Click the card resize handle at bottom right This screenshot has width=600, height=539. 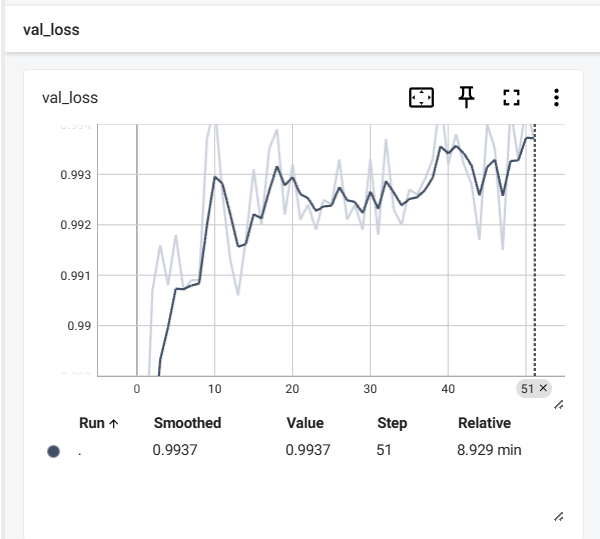pyautogui.click(x=558, y=516)
